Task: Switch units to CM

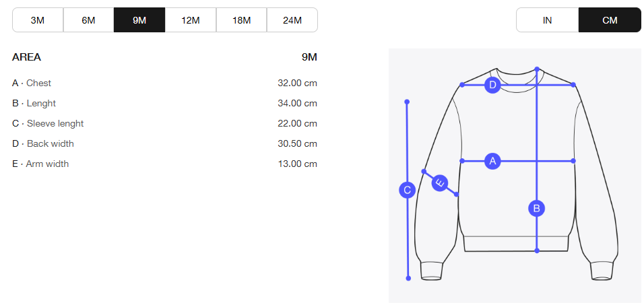Action: [610, 20]
